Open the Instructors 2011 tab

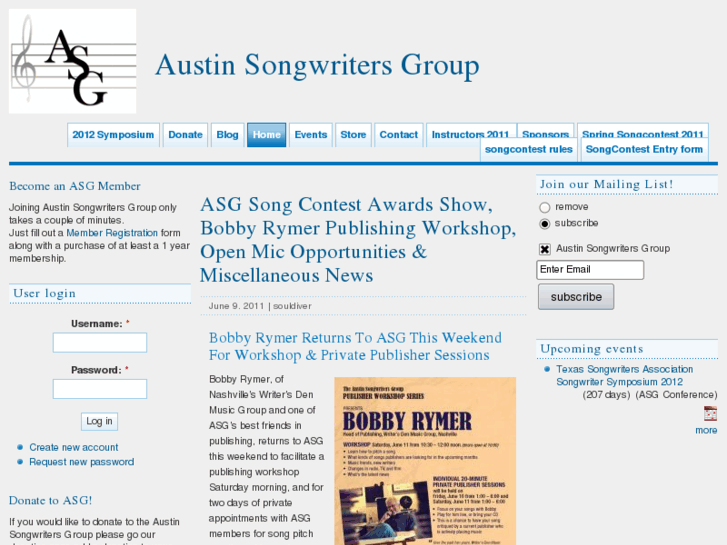(x=470, y=131)
